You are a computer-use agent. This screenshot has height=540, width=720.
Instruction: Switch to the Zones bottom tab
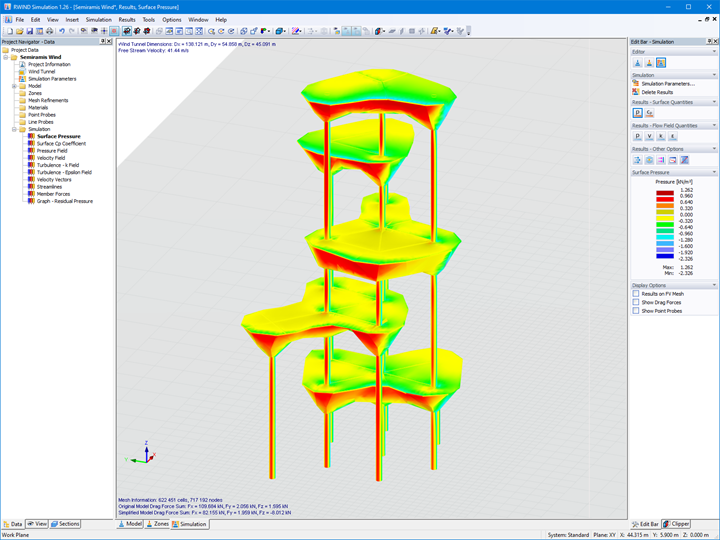click(157, 524)
